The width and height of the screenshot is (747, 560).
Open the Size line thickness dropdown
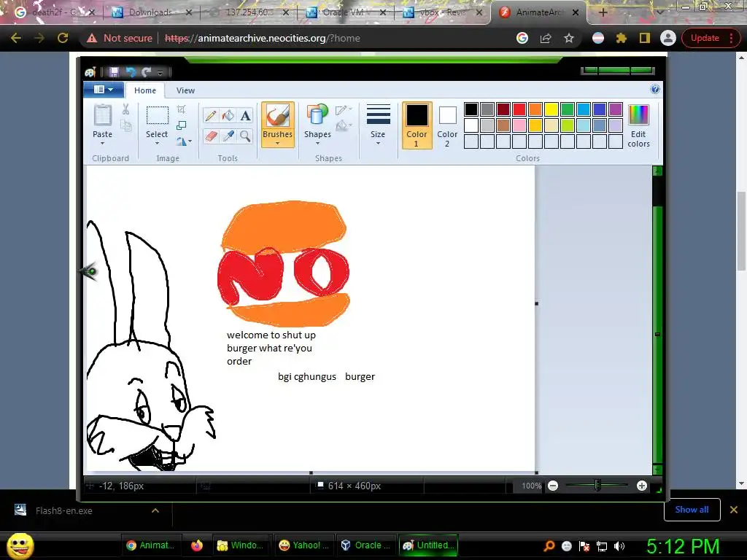click(x=379, y=125)
